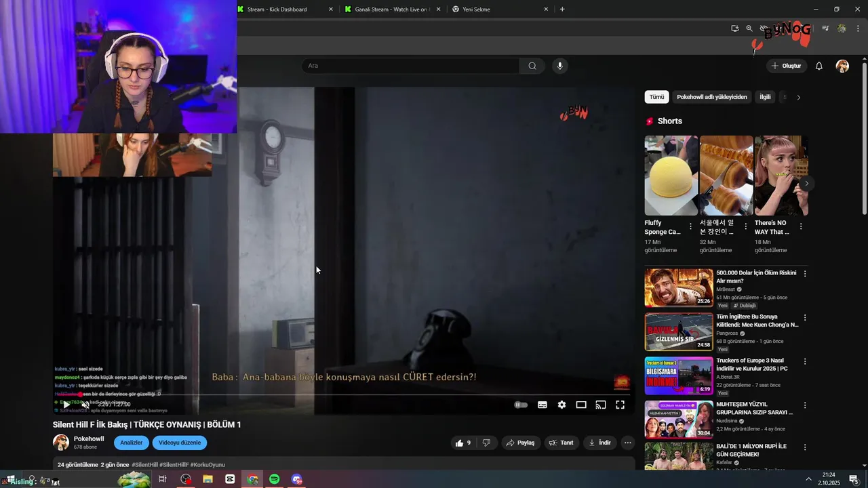This screenshot has height=488, width=868.
Task: Open File Explorer from the taskbar
Action: point(208,479)
